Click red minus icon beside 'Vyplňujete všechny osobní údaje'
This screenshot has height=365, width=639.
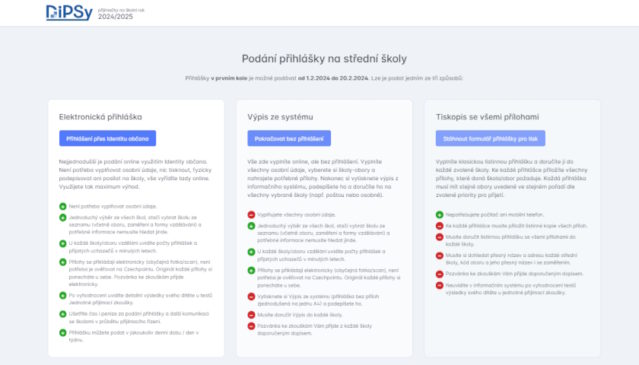[x=251, y=214]
